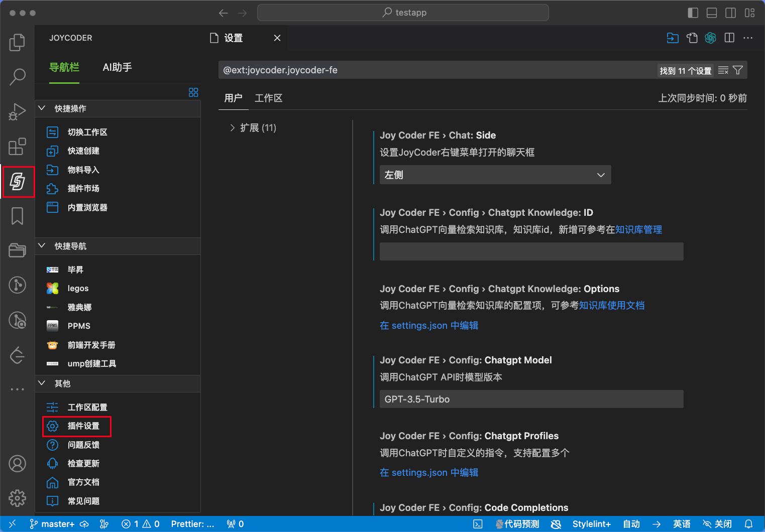Screen dimensions: 765x532
Task: Edit Chatgpt Profiles in settings.json
Action: coord(429,473)
